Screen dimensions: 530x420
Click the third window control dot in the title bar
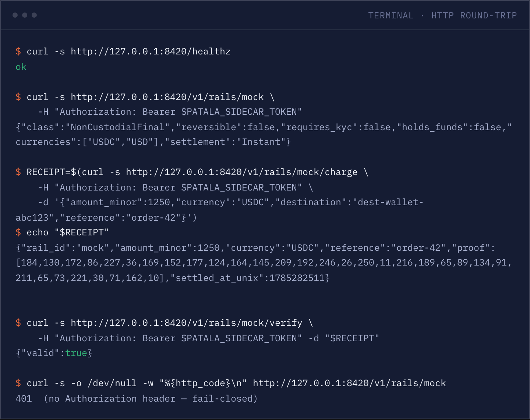coord(34,15)
